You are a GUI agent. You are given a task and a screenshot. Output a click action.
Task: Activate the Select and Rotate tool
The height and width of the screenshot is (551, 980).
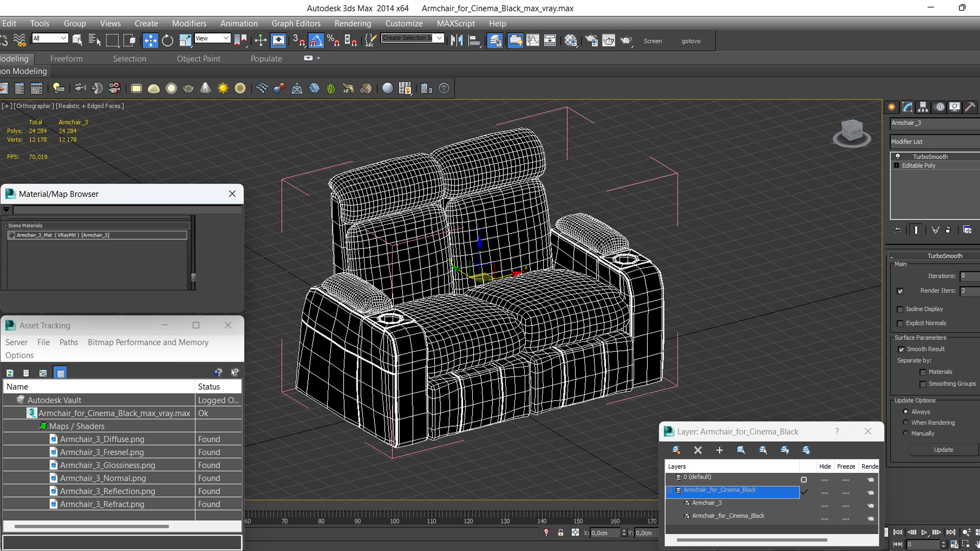tap(167, 40)
